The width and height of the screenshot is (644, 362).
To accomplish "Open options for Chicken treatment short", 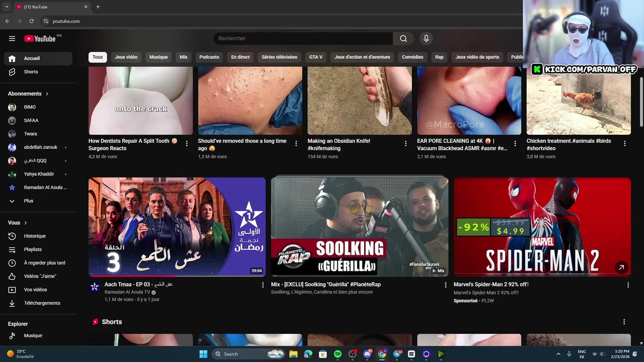I will (x=625, y=144).
